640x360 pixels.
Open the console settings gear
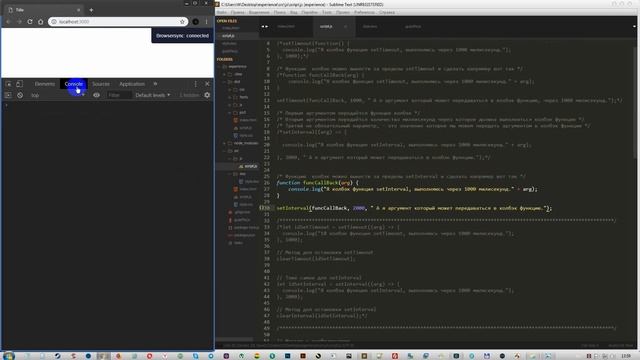pos(207,95)
